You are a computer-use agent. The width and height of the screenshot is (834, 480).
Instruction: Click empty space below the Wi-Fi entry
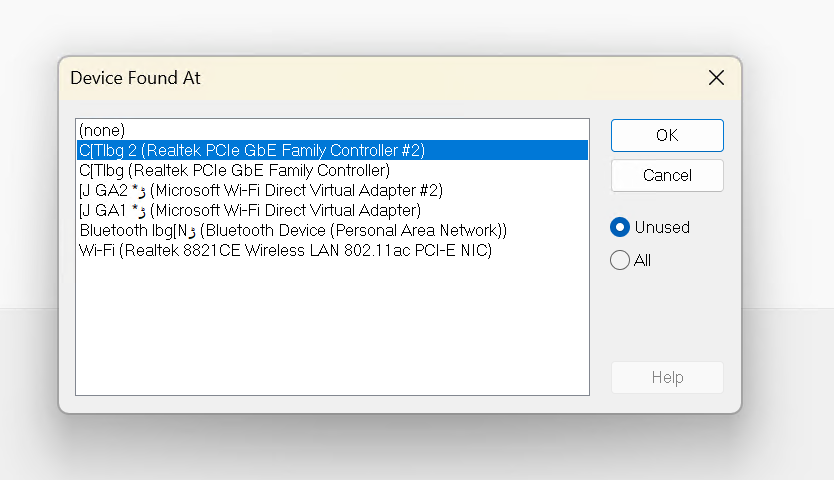click(330, 330)
